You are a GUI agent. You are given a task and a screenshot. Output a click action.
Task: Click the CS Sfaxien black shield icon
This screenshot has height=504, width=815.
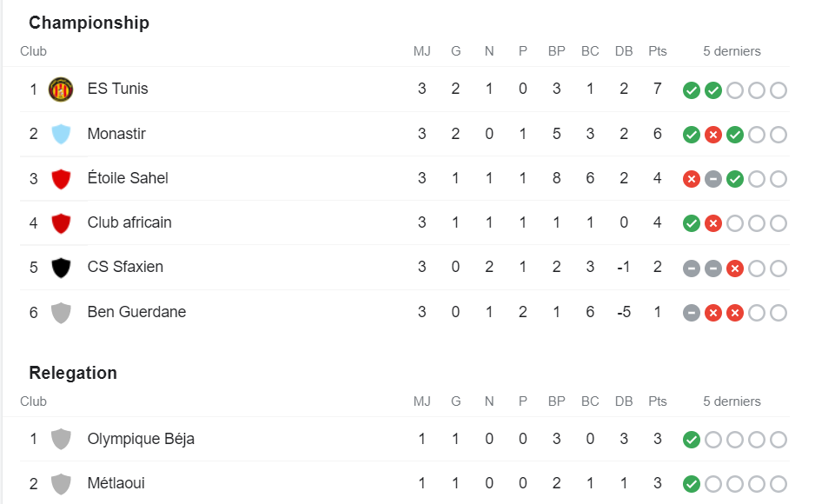(61, 268)
